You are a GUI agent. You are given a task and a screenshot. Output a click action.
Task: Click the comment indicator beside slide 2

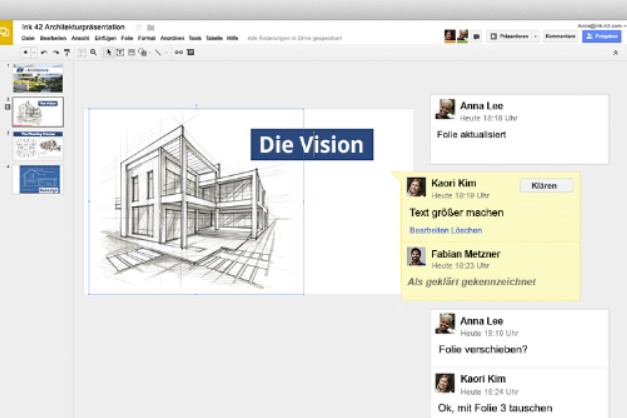pos(7,107)
